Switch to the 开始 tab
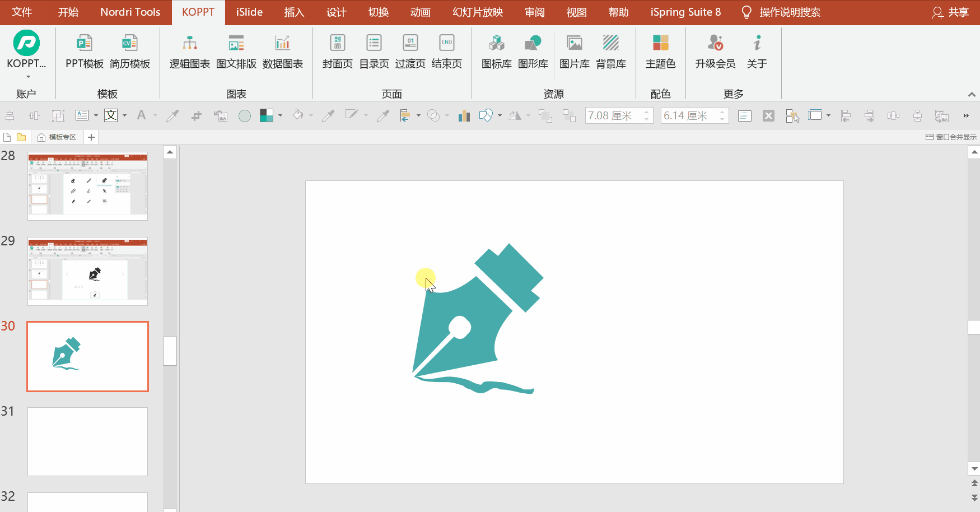The height and width of the screenshot is (512, 980). pyautogui.click(x=68, y=12)
